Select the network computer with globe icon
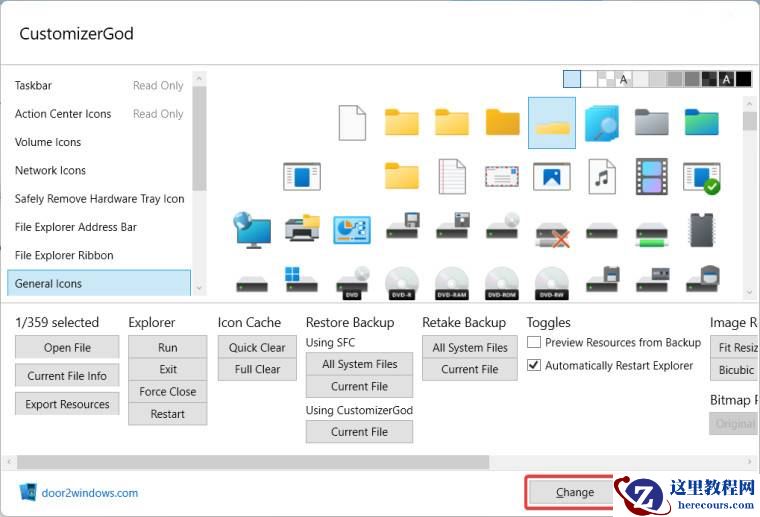The width and height of the screenshot is (760, 517). click(x=252, y=230)
